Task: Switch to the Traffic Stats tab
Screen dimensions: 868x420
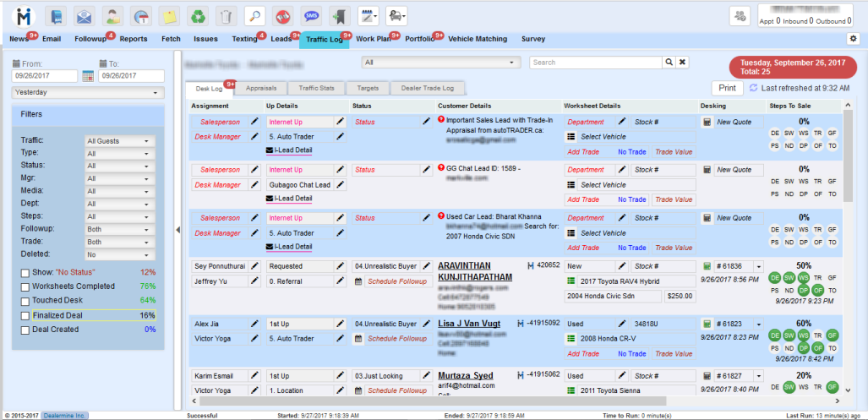Action: point(316,88)
